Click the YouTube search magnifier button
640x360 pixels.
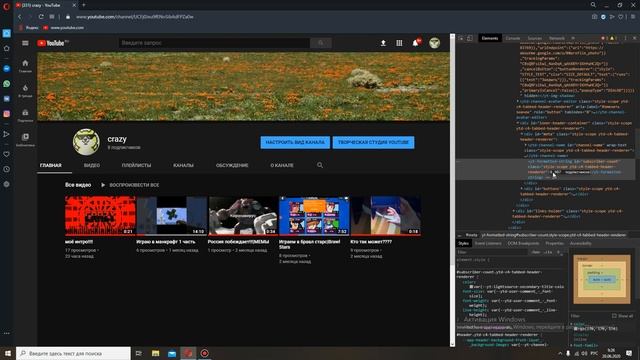click(x=320, y=43)
